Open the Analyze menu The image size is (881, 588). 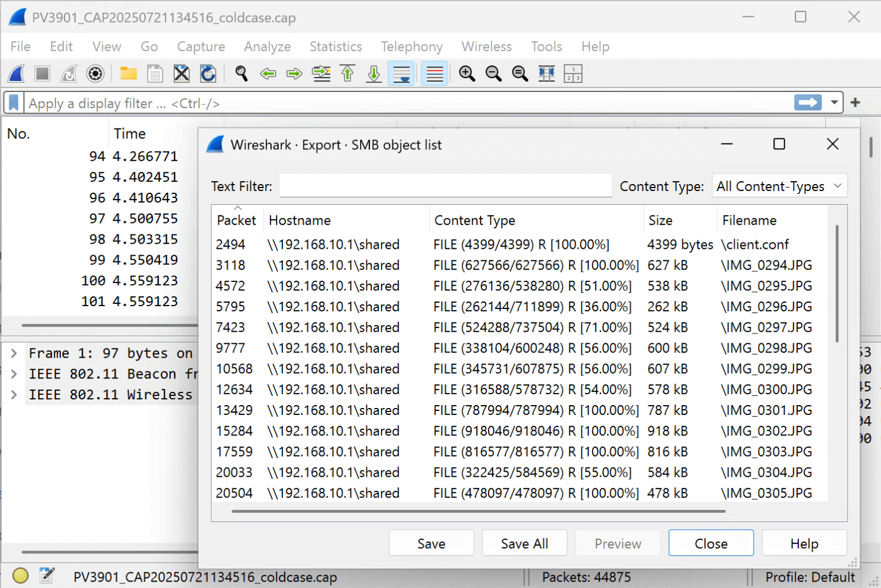[267, 46]
